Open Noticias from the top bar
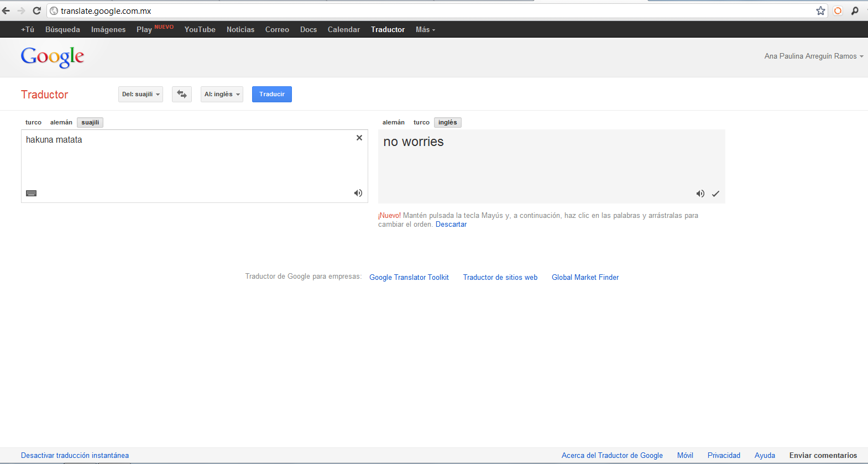868x464 pixels. [240, 30]
